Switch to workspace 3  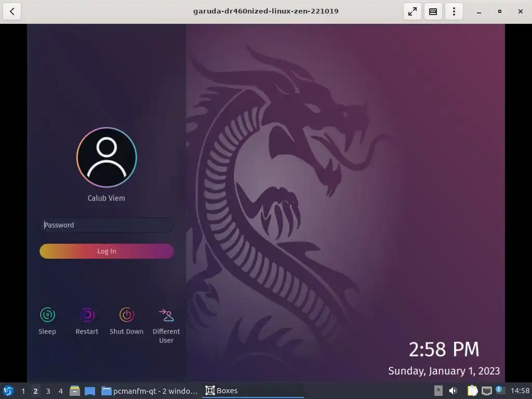click(48, 391)
